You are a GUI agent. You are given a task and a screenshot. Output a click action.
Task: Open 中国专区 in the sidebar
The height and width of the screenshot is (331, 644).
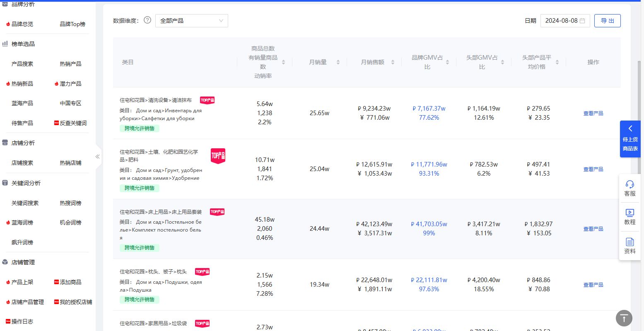70,103
